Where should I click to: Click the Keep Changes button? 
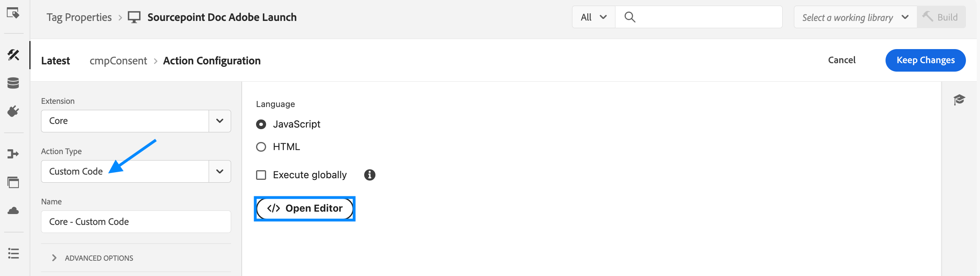(x=925, y=60)
